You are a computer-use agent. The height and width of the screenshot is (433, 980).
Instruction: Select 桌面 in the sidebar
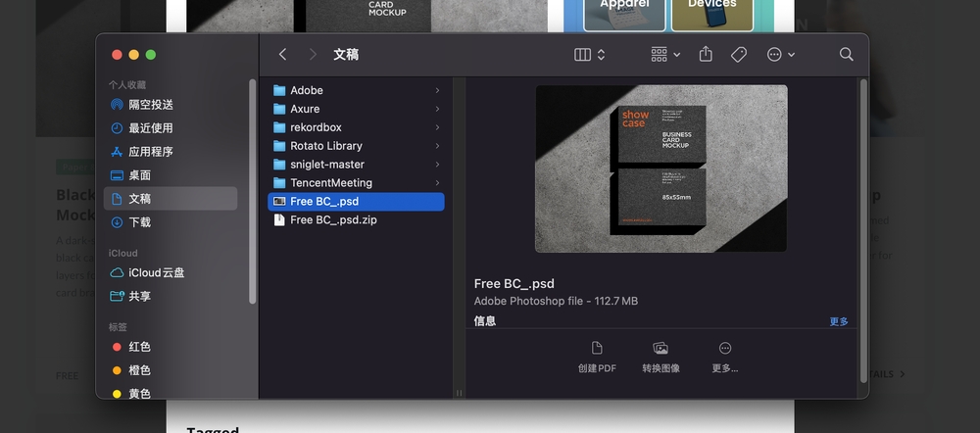(x=139, y=175)
